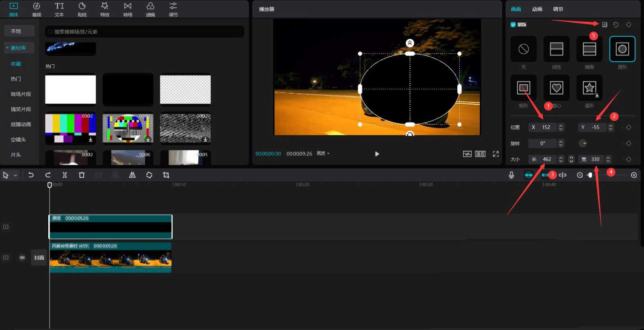Mirror the clip horizontally

click(x=132, y=175)
